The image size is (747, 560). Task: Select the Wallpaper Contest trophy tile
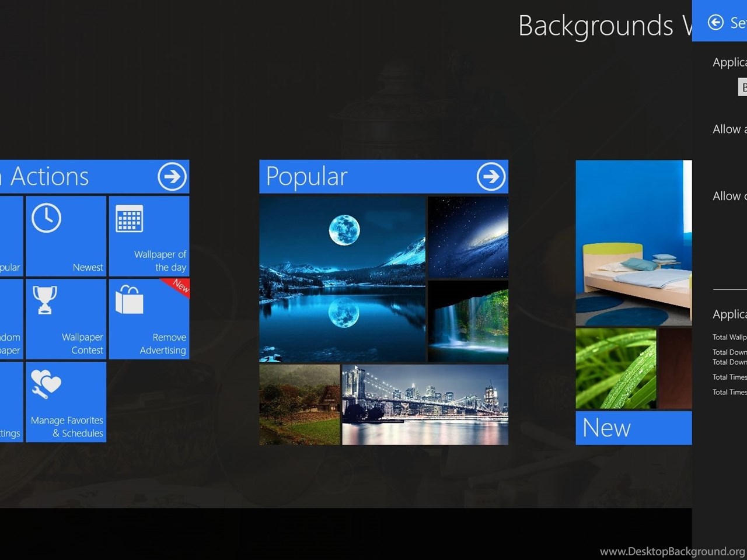(x=66, y=318)
